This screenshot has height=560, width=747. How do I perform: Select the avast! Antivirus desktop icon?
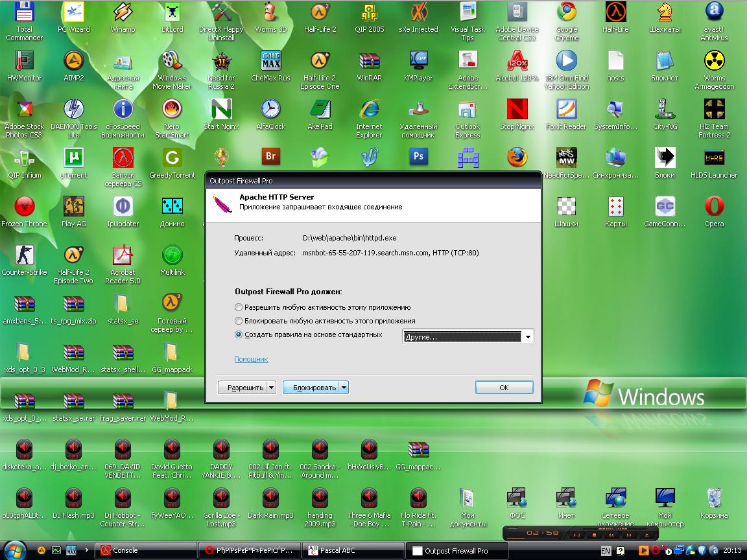click(x=714, y=13)
